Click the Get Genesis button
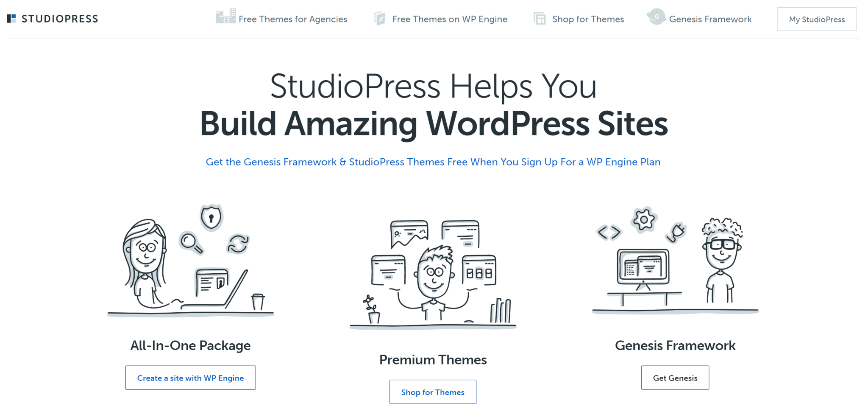The height and width of the screenshot is (415, 868). pos(675,378)
